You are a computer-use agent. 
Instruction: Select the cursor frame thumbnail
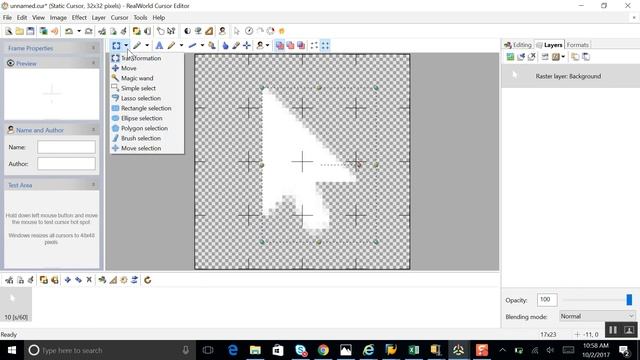pos(16,304)
